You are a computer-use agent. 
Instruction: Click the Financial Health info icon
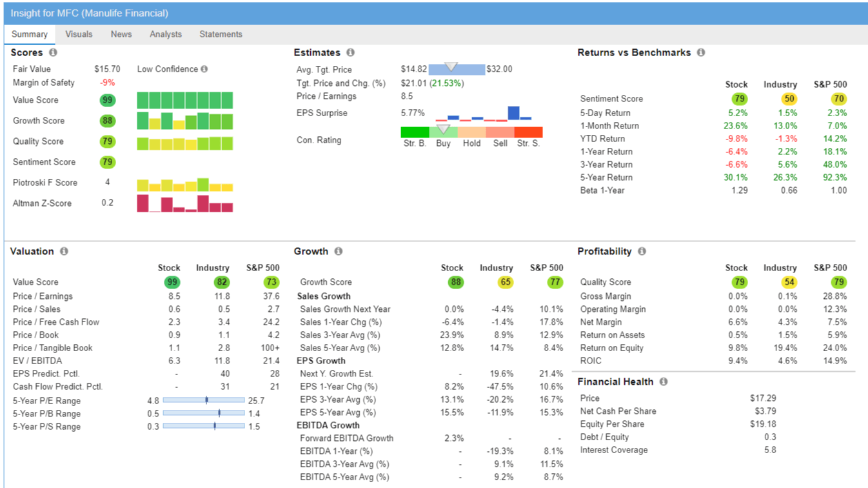click(664, 381)
